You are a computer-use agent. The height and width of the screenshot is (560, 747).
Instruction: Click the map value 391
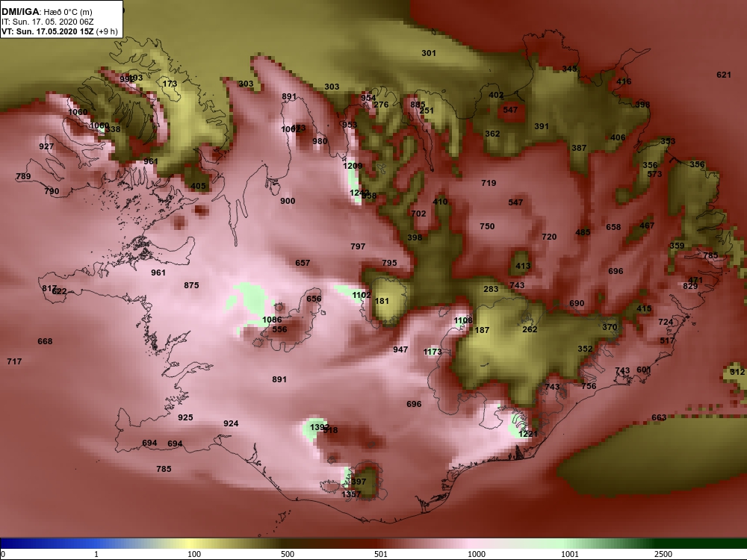[x=541, y=126]
